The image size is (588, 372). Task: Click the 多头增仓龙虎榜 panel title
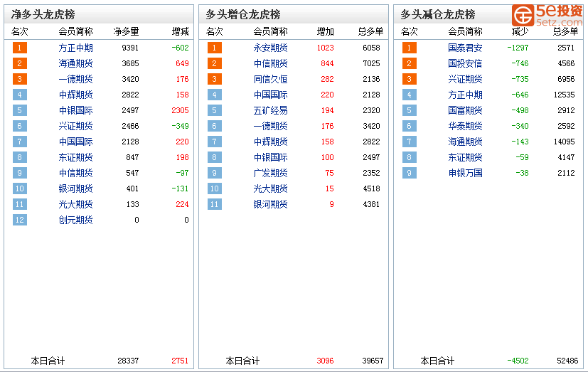[243, 14]
